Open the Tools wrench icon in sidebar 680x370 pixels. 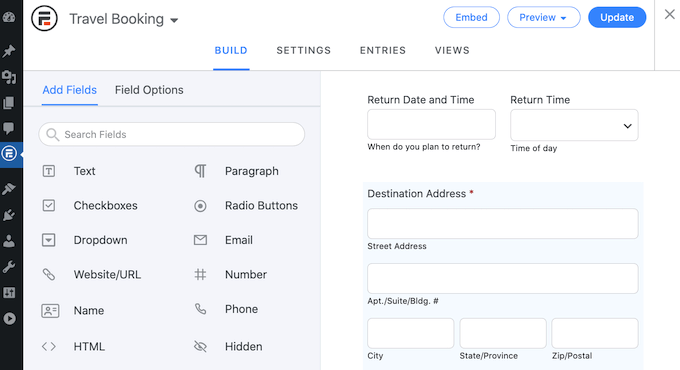9,267
